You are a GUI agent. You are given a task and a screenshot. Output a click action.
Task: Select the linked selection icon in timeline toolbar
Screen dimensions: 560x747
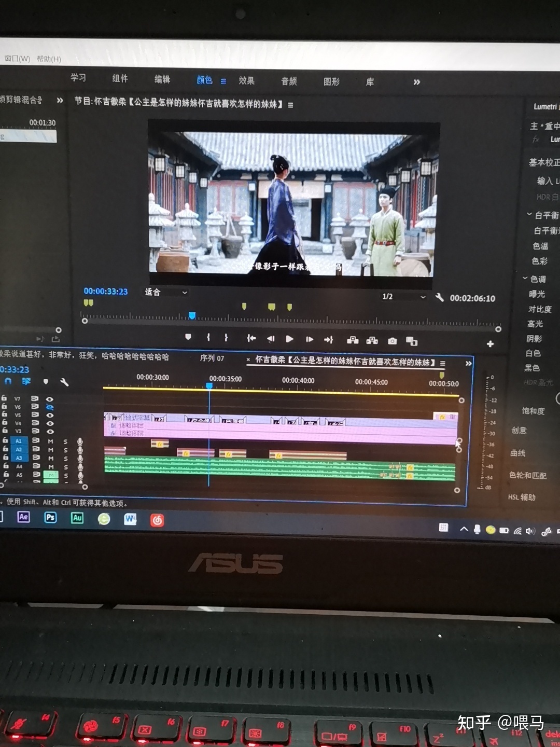(x=26, y=381)
